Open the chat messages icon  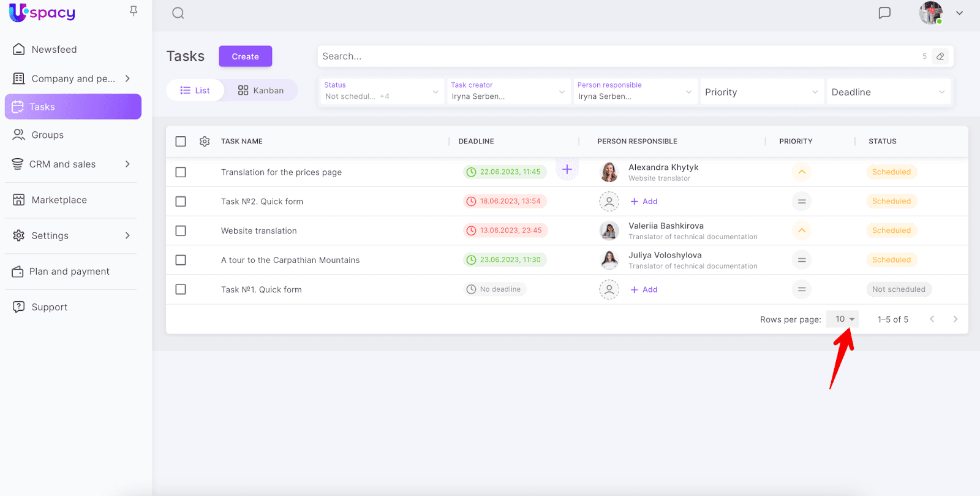point(884,13)
